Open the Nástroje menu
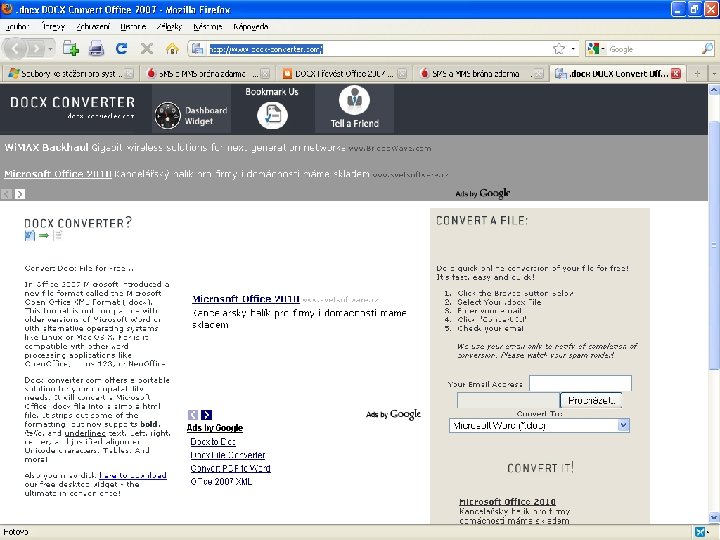The width and height of the screenshot is (720, 540). (x=208, y=27)
